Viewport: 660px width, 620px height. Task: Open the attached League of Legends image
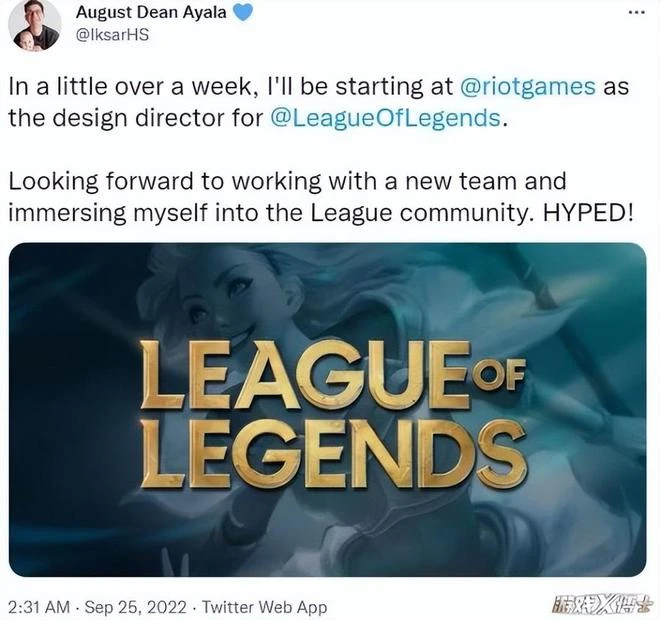tap(327, 410)
